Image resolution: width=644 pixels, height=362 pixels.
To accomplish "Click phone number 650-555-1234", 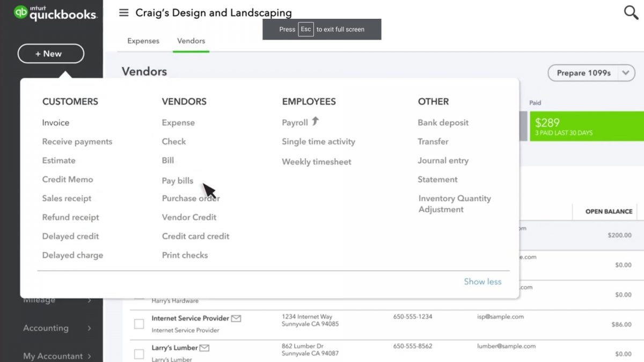I will click(413, 317).
